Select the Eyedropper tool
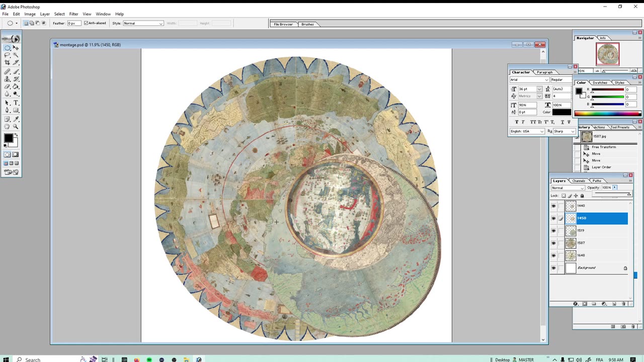 coord(16,119)
